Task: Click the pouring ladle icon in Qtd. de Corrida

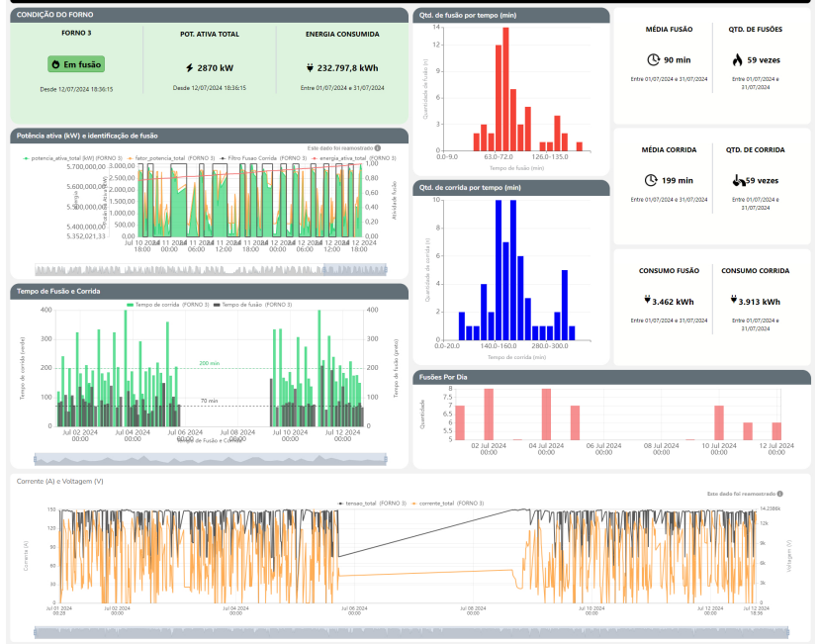Action: (x=739, y=181)
